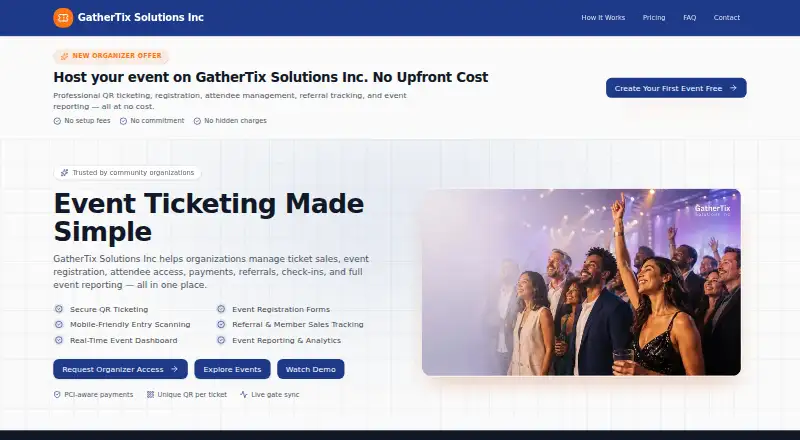Click the 'Event Reporting & Analytics' text

point(286,340)
